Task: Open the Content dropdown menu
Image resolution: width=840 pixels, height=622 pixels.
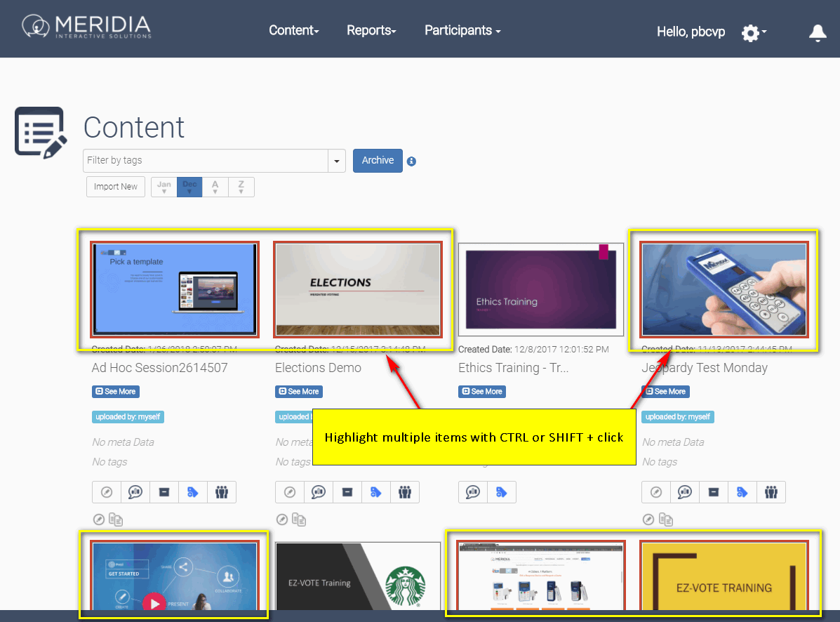Action: tap(294, 31)
